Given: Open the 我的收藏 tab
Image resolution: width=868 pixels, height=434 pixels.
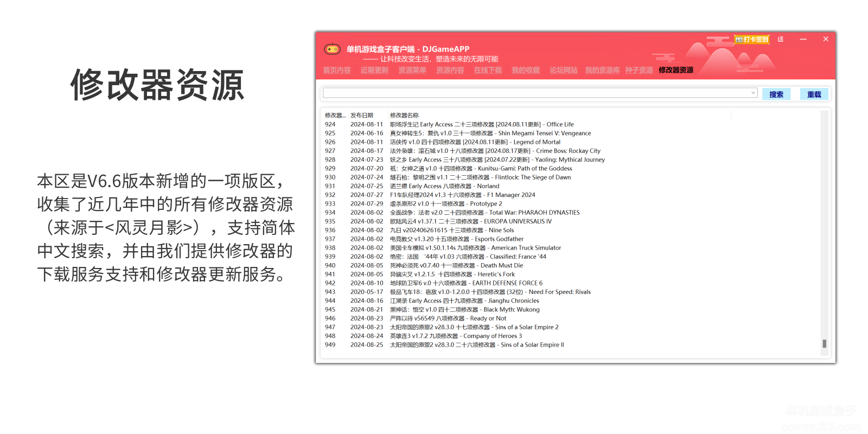Looking at the screenshot, I should pos(526,70).
